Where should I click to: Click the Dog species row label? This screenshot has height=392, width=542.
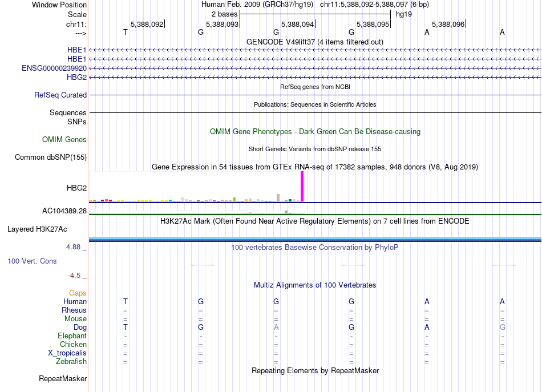(x=80, y=328)
